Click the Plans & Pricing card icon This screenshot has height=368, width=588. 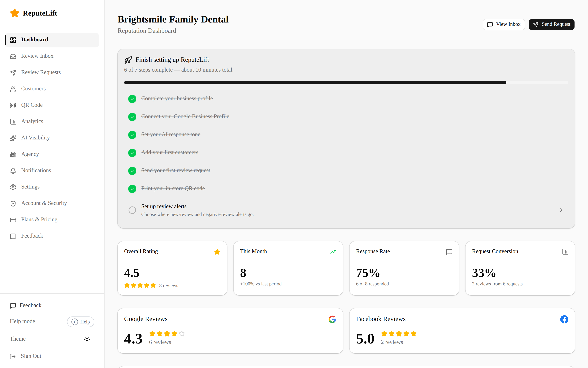click(13, 220)
